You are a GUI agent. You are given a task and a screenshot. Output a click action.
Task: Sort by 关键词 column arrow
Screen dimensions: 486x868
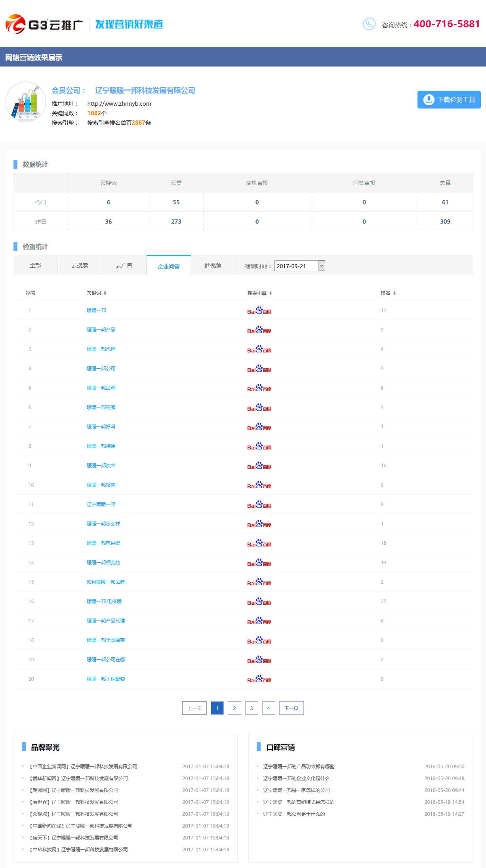[105, 293]
